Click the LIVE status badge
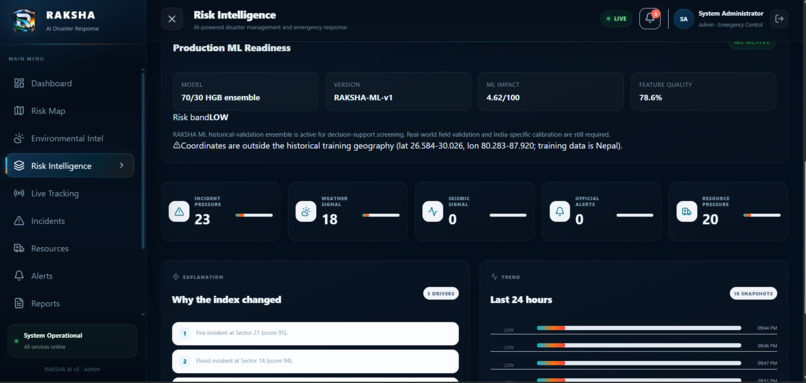This screenshot has height=383, width=806. click(616, 19)
